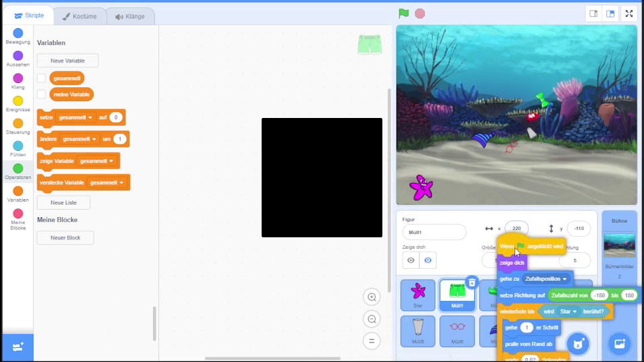Hide sprite using crossed-eye toggle
644x362 pixels.
click(427, 260)
